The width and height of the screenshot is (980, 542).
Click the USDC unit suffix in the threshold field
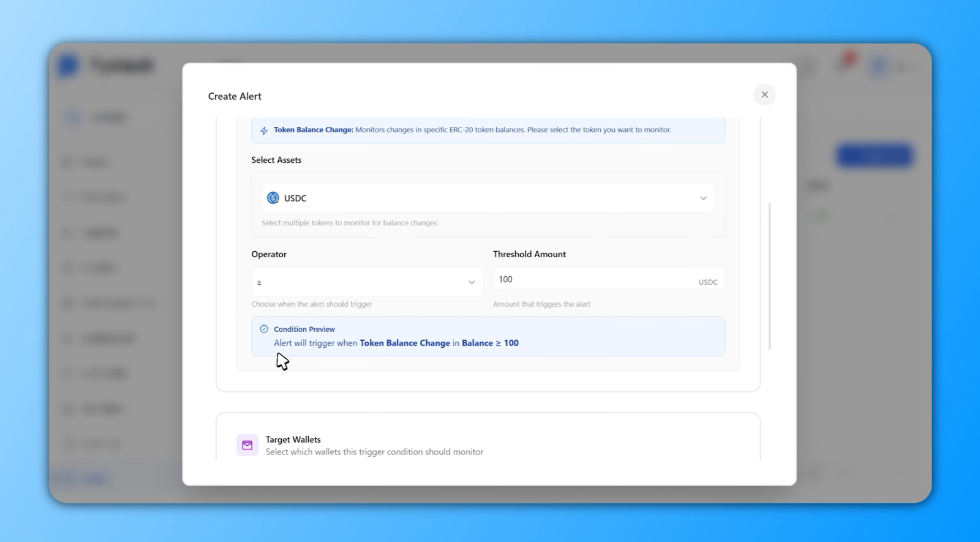pos(708,282)
